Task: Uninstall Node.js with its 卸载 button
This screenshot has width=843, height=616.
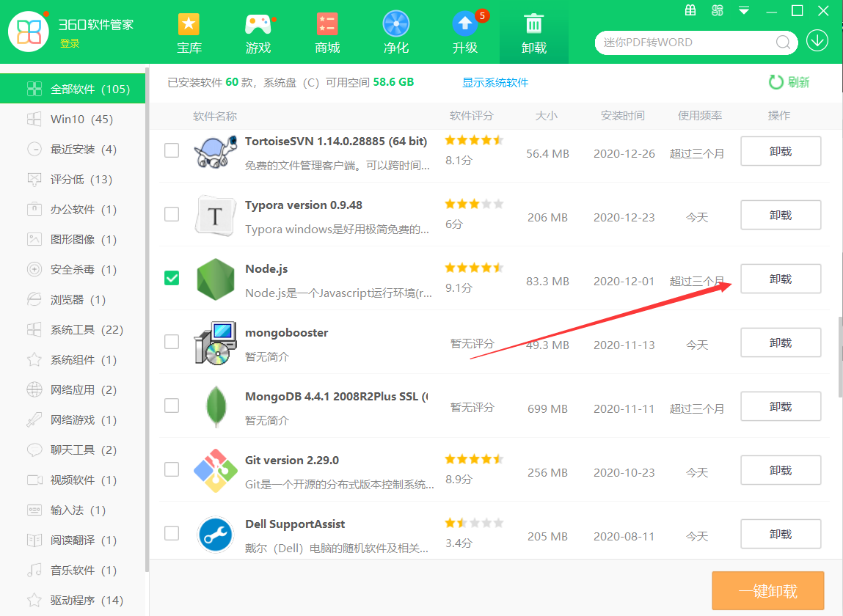Action: tap(781, 279)
